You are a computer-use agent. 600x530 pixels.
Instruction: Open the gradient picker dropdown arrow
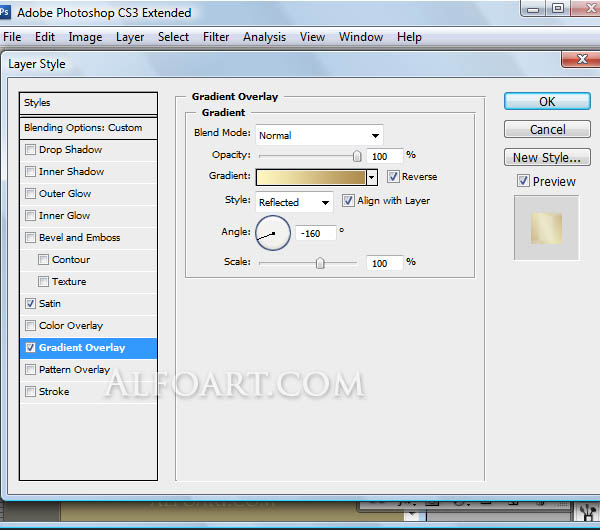372,177
